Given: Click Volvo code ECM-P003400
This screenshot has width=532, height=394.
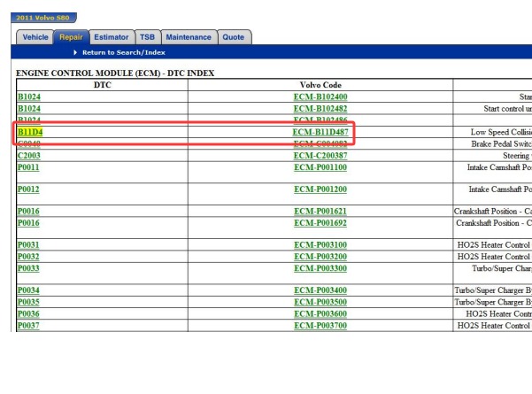Looking at the screenshot, I should pyautogui.click(x=320, y=290).
